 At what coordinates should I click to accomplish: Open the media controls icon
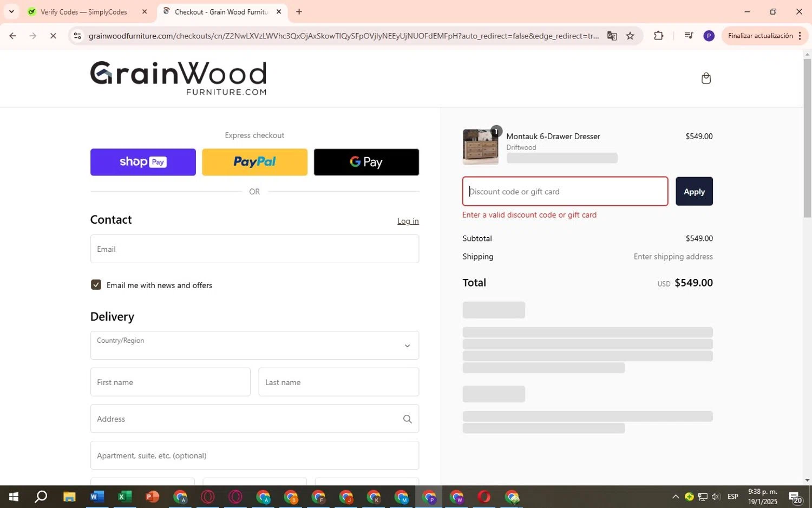[x=689, y=36]
